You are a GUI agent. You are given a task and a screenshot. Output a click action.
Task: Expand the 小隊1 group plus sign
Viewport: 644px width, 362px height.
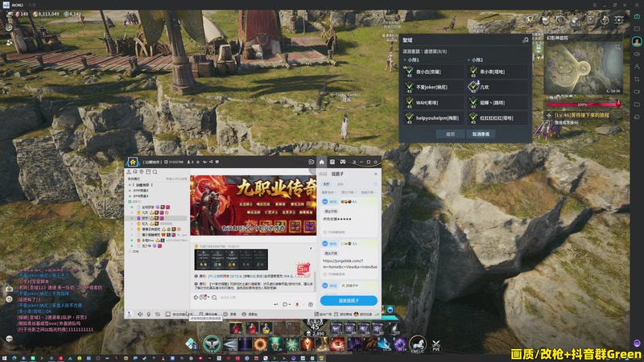click(405, 60)
